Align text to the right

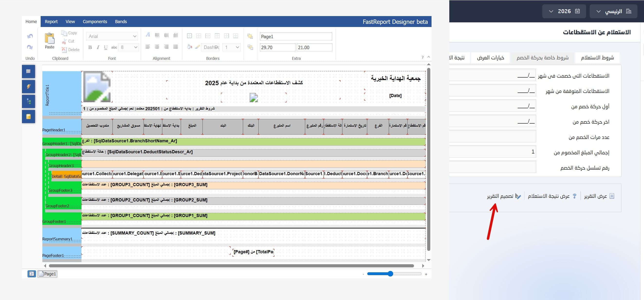pyautogui.click(x=166, y=46)
